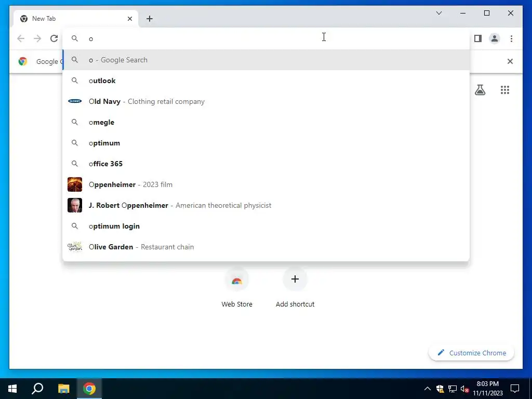This screenshot has width=532, height=399.
Task: Click the Chrome taskbar icon
Action: pos(89,389)
